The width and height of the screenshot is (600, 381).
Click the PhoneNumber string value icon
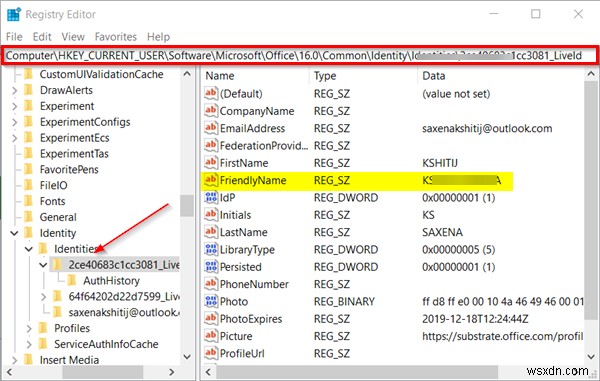click(211, 283)
